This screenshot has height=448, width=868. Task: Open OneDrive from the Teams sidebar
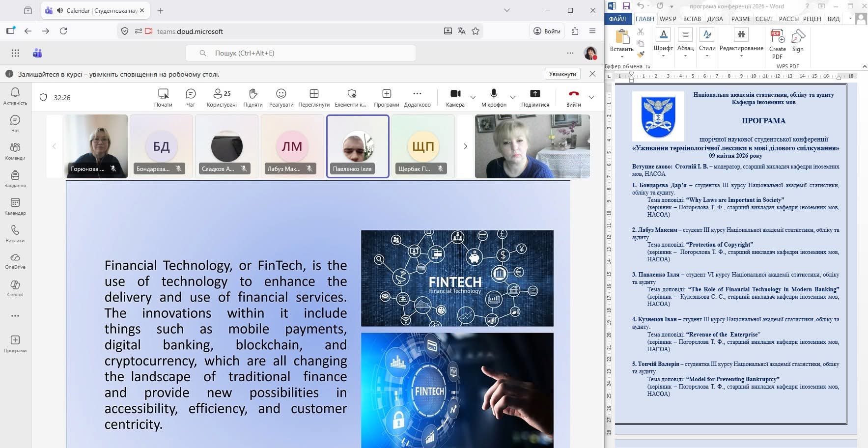(x=15, y=261)
